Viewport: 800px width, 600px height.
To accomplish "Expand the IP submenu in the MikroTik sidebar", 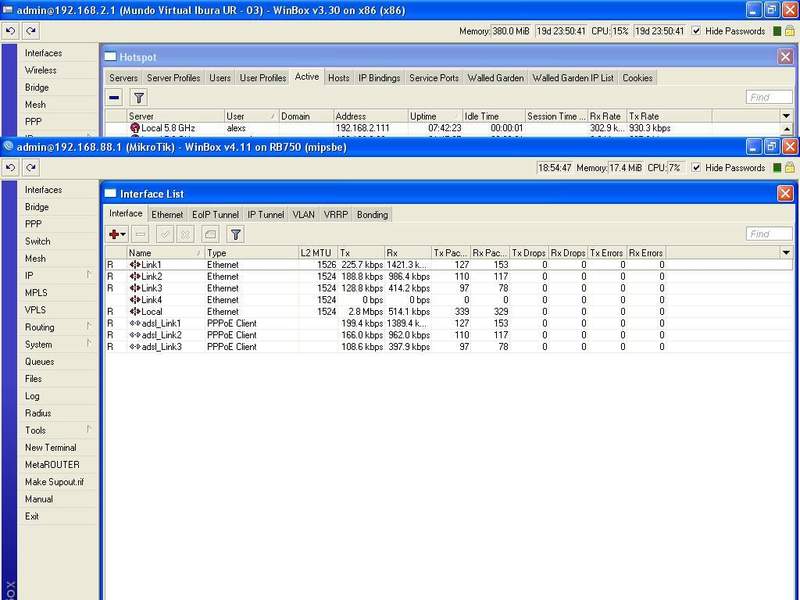I will [89, 274].
